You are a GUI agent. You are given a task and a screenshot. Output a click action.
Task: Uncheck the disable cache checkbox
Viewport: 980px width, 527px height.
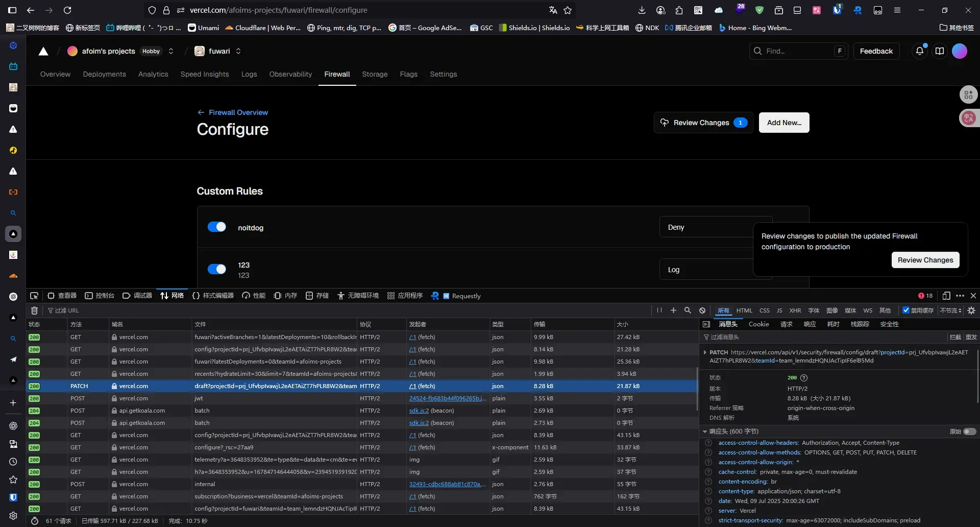(x=906, y=310)
